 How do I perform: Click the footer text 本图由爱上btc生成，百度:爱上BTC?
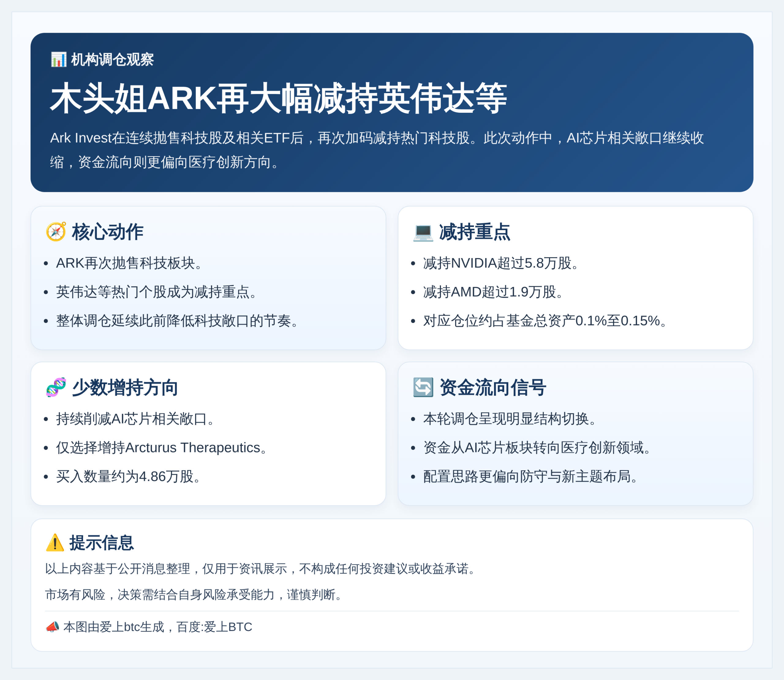(158, 627)
